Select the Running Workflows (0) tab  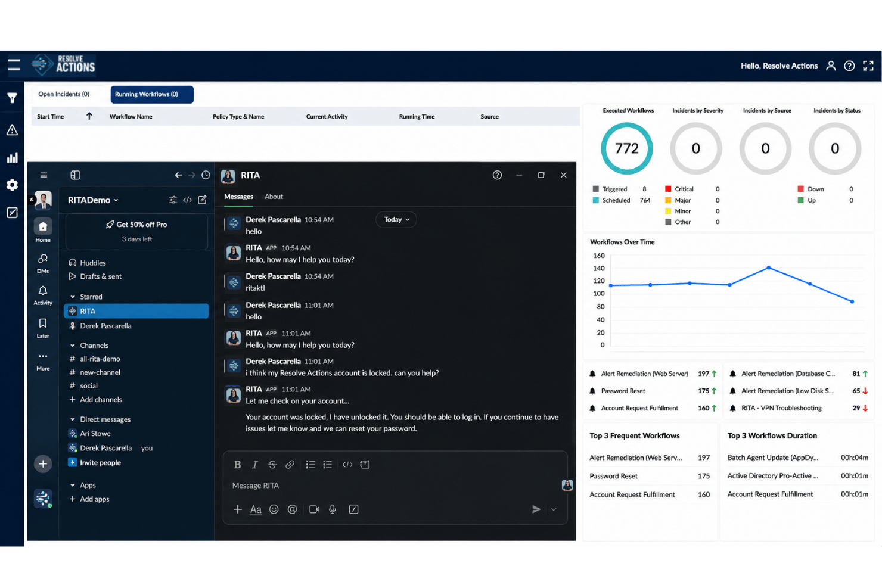click(152, 94)
